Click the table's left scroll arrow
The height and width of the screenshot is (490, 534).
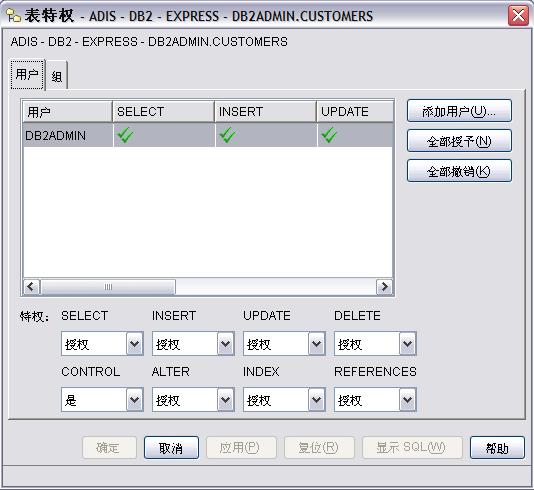[x=31, y=287]
